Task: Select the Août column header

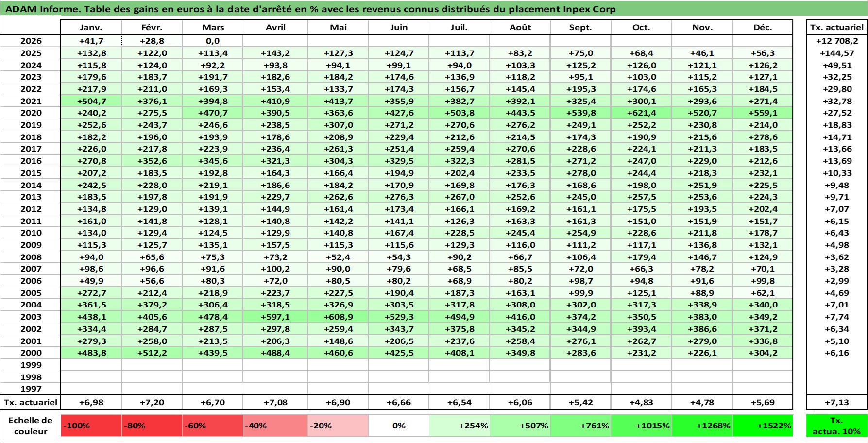Action: (520, 27)
